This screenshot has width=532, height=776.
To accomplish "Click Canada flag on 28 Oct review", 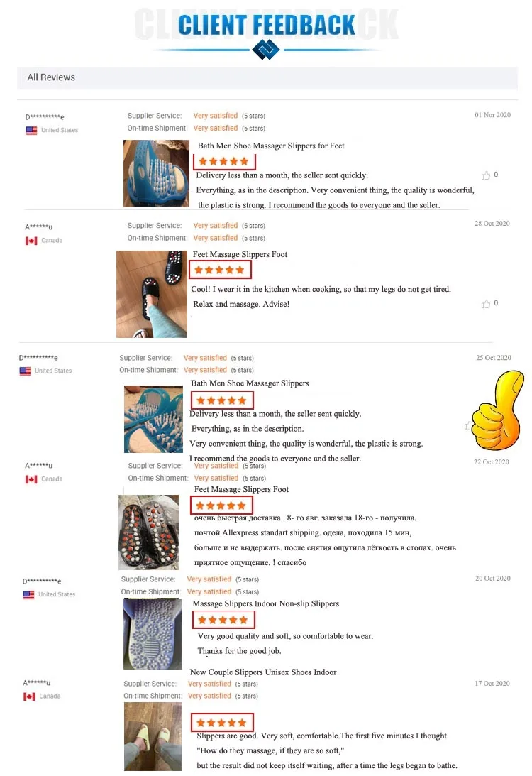I will click(x=31, y=241).
